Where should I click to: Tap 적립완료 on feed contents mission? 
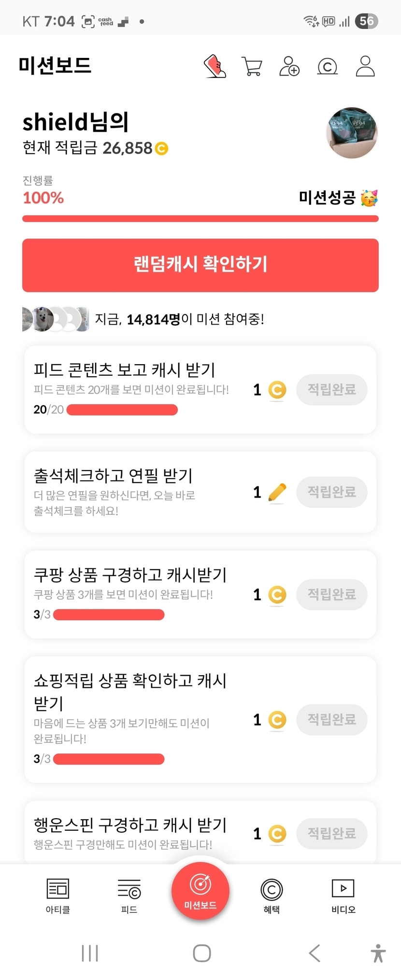click(332, 390)
